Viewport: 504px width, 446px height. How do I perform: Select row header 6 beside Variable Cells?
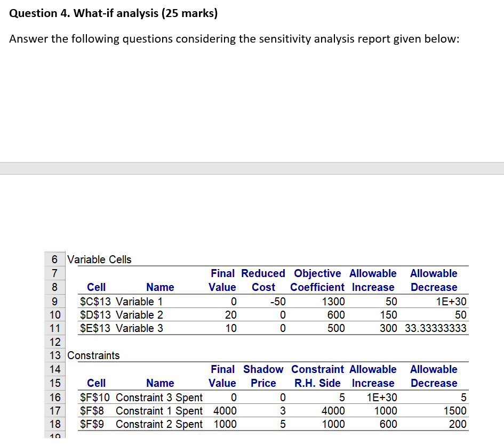point(53,260)
